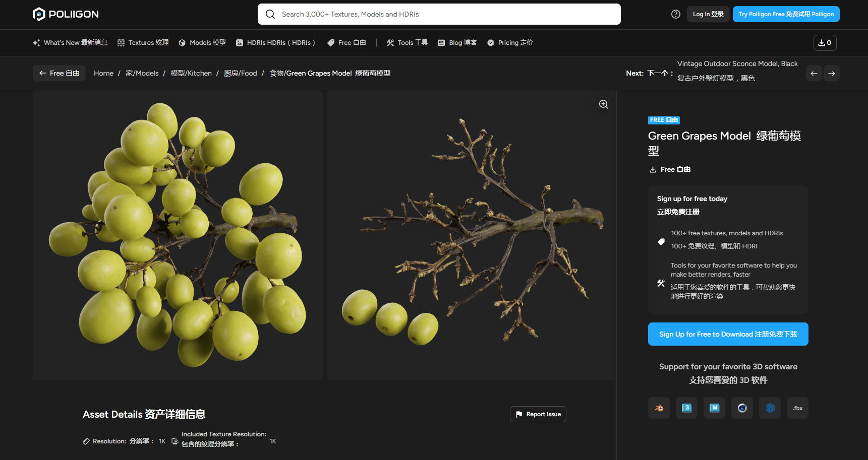Open the downloads counter button
Screen dimensions: 868x460
(x=825, y=43)
